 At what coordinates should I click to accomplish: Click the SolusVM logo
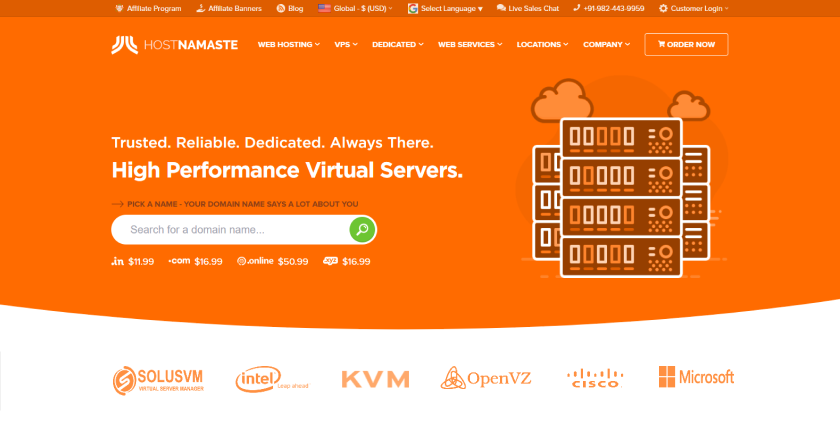[158, 380]
